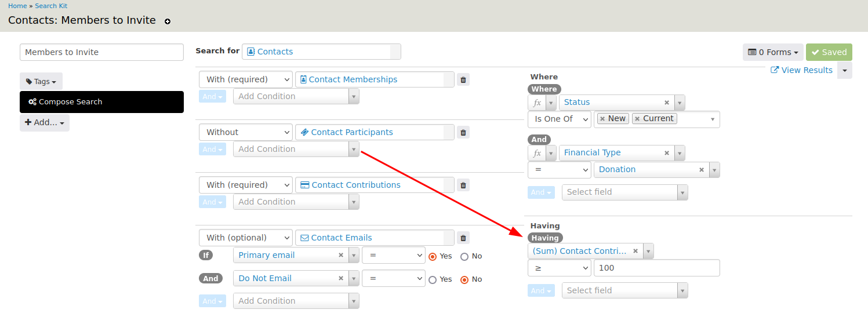Delete the Contact Memberships join with trash icon
Screen dimensions: 868x313
pyautogui.click(x=463, y=80)
